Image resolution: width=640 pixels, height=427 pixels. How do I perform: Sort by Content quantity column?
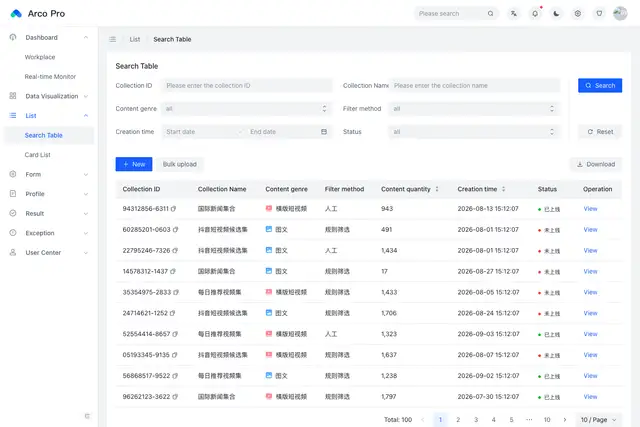click(x=437, y=189)
